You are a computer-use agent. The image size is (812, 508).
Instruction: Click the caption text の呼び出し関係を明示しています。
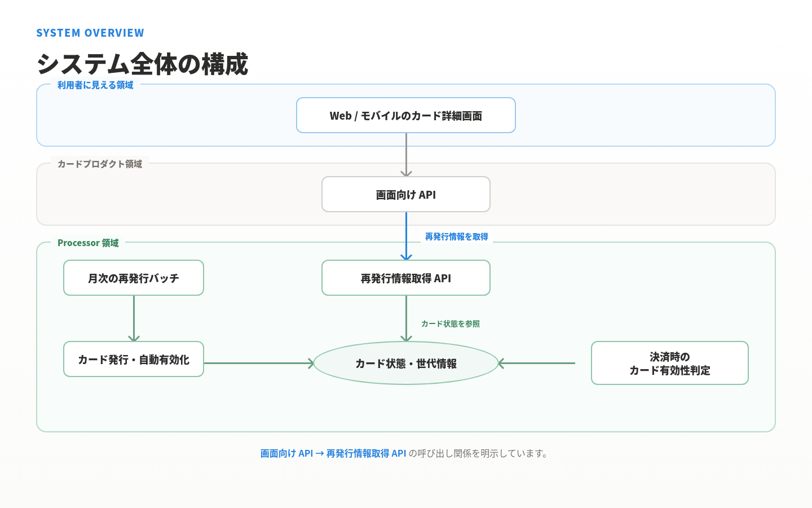pyautogui.click(x=480, y=453)
